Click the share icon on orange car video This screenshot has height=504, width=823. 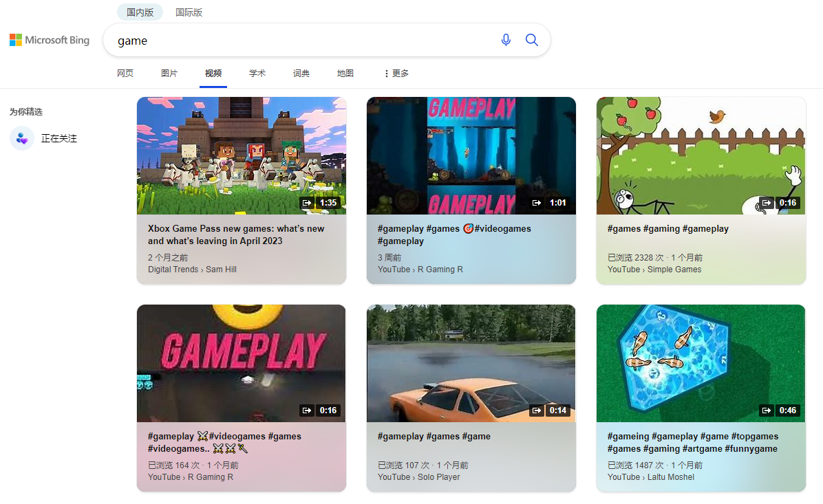(x=537, y=410)
